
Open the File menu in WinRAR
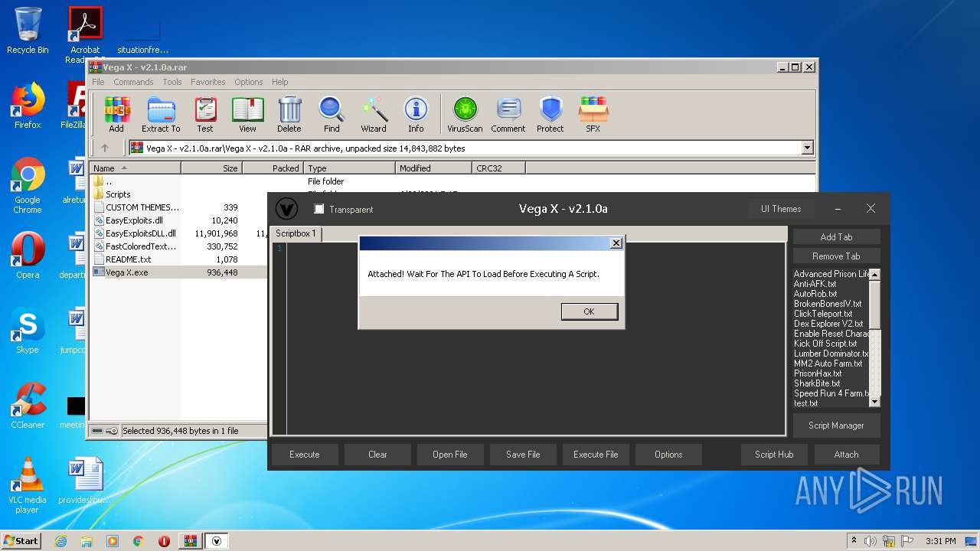(x=98, y=82)
